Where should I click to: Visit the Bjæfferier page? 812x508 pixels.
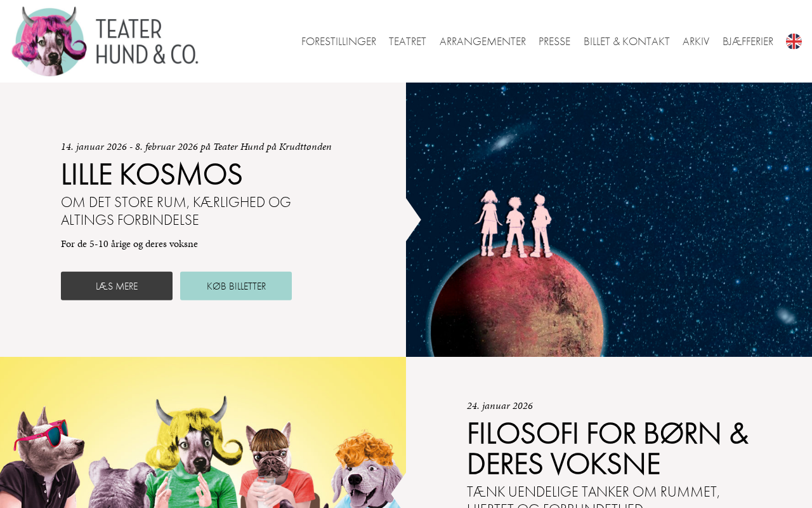(748, 41)
